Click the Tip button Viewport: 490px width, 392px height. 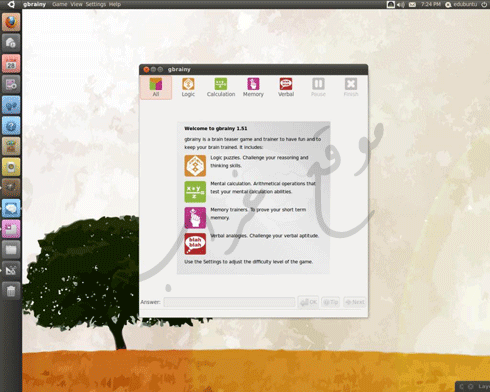pos(331,302)
